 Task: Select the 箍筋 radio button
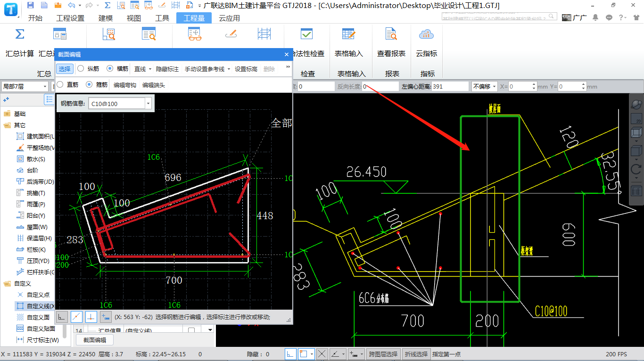89,85
